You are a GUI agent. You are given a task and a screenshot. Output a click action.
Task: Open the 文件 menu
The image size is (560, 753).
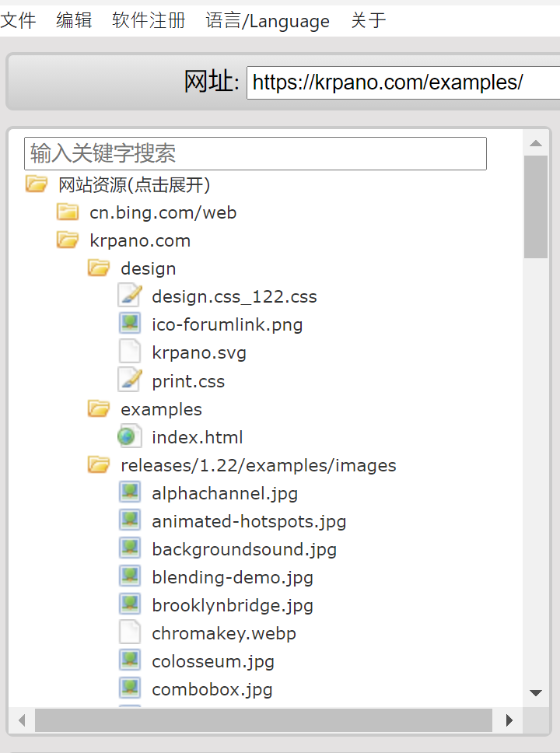19,21
